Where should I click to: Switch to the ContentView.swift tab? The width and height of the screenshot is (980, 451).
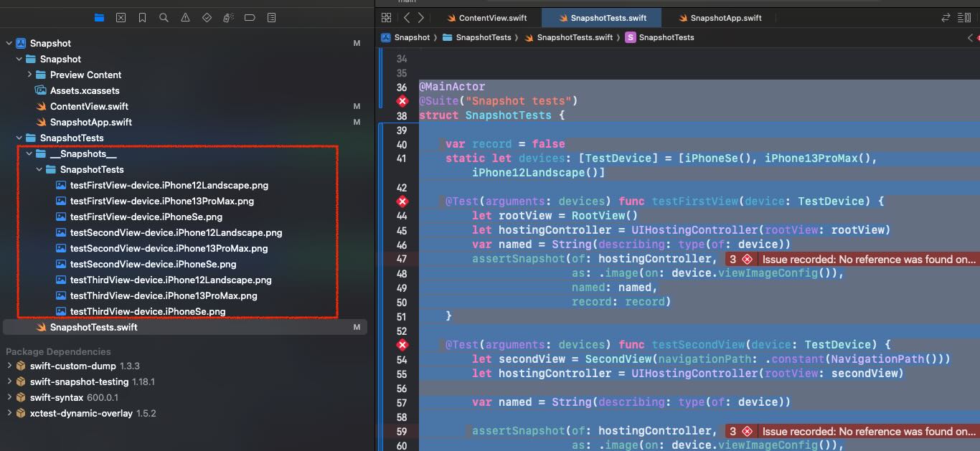click(487, 18)
